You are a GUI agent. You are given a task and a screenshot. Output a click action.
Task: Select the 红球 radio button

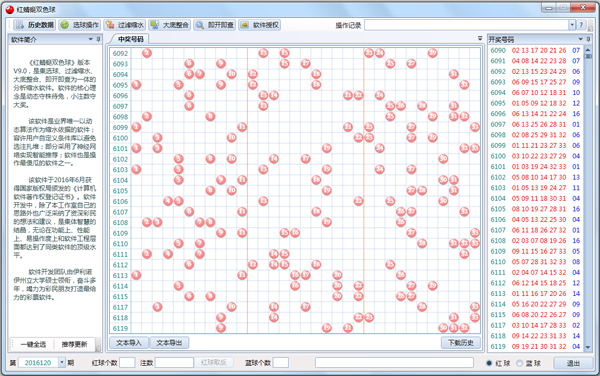pyautogui.click(x=489, y=363)
